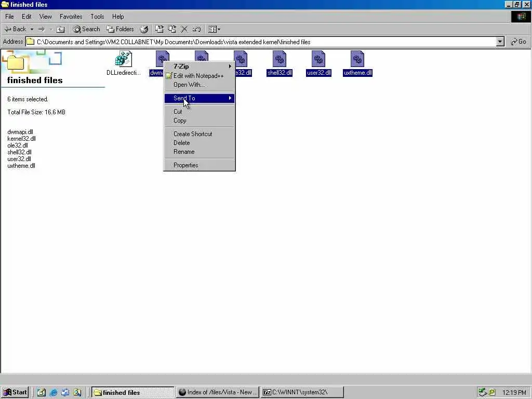Launch Internet Explorer from Quick Launch
This screenshot has height=399, width=532.
pos(54,392)
